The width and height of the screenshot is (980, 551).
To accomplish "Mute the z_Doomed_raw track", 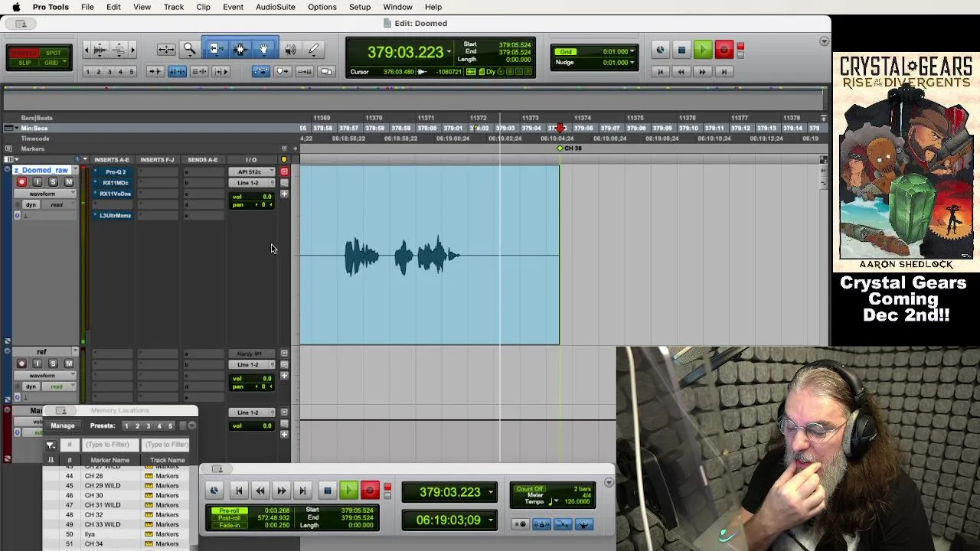I will pos(69,182).
